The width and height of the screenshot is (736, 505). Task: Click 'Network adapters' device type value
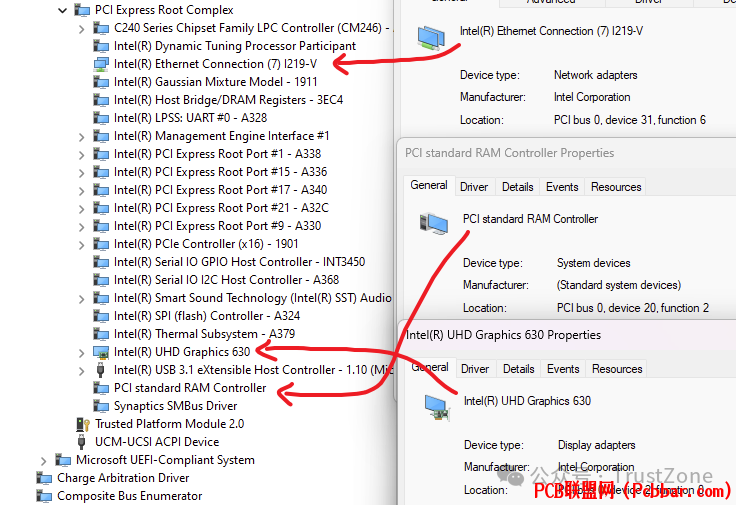click(595, 75)
